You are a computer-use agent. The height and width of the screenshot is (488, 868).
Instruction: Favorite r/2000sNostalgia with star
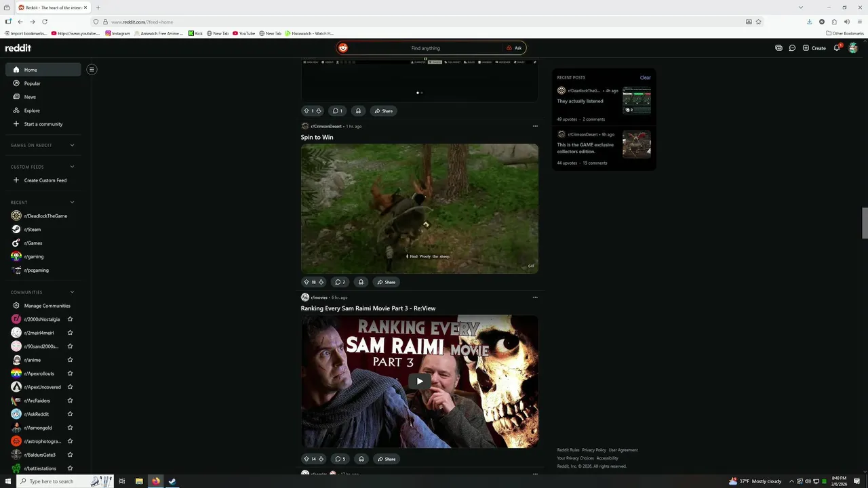click(x=70, y=319)
